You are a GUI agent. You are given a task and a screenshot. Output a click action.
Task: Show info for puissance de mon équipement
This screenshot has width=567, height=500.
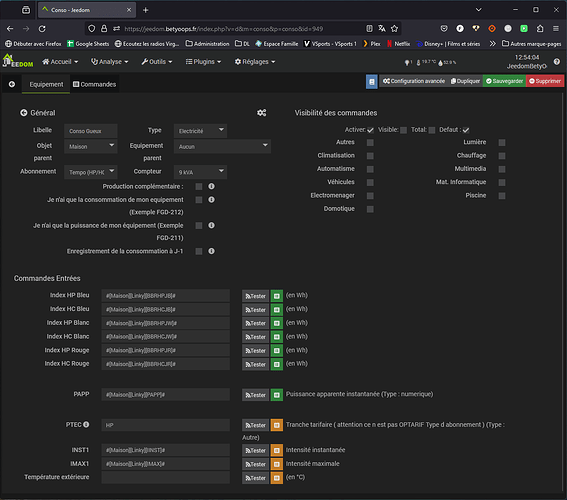(212, 225)
